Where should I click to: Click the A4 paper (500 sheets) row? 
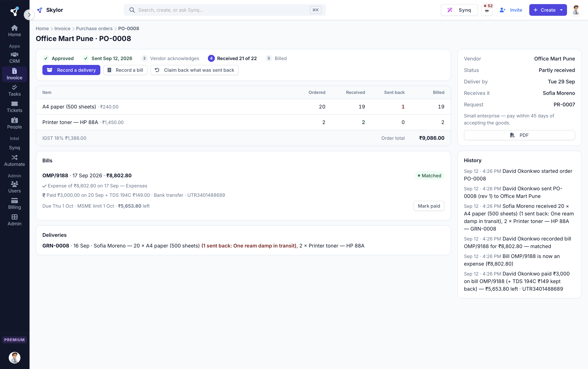tap(243, 107)
